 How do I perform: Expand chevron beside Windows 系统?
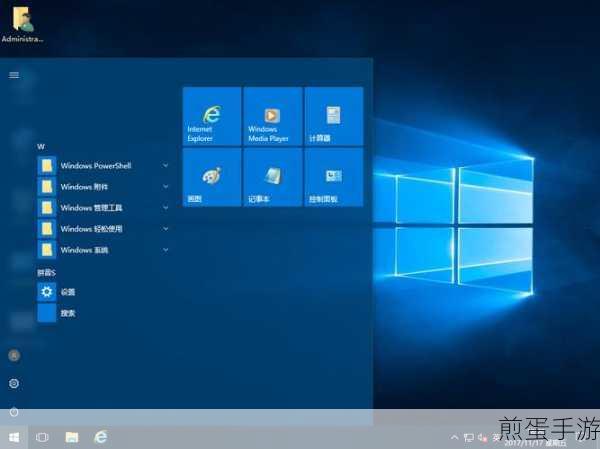tap(165, 250)
